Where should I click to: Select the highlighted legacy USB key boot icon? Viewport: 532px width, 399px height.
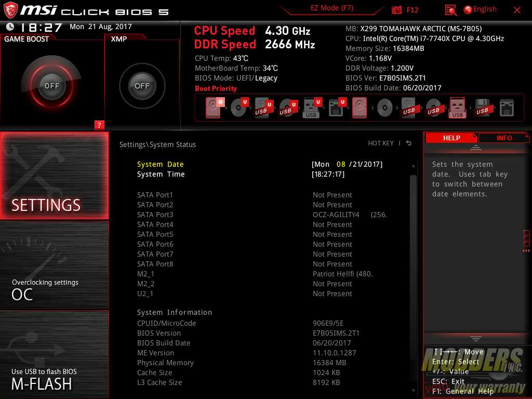tap(457, 108)
